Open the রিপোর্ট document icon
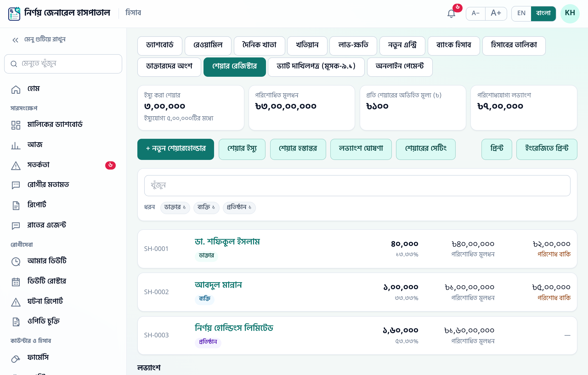This screenshot has height=375, width=588. pyautogui.click(x=16, y=205)
